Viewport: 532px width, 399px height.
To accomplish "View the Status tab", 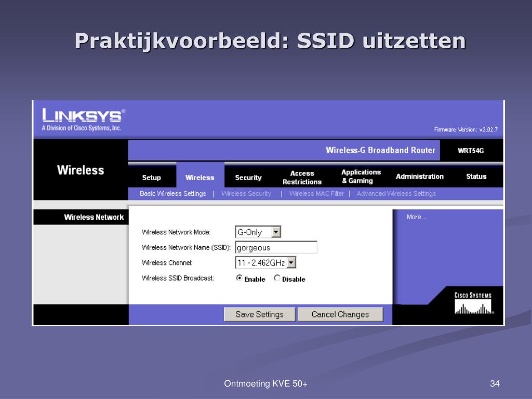I will [x=476, y=177].
